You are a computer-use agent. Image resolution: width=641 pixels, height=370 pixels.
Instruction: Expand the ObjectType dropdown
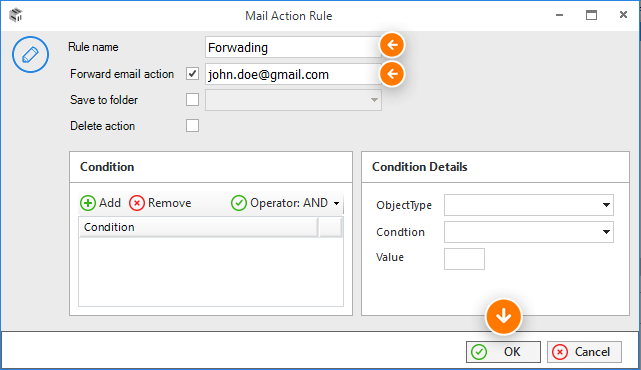[529, 205]
